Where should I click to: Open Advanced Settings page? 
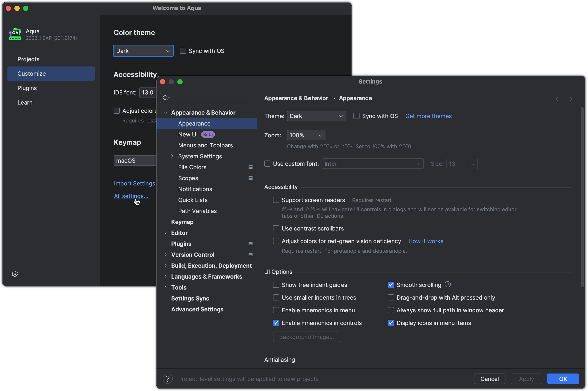(206, 309)
